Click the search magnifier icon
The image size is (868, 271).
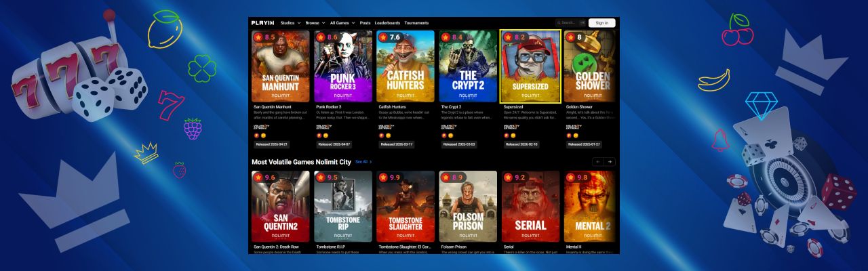pos(559,22)
